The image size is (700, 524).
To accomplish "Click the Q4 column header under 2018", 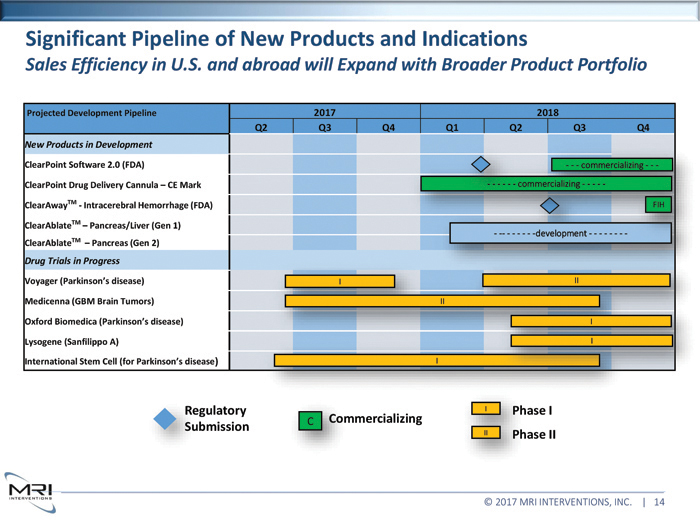I will click(642, 127).
